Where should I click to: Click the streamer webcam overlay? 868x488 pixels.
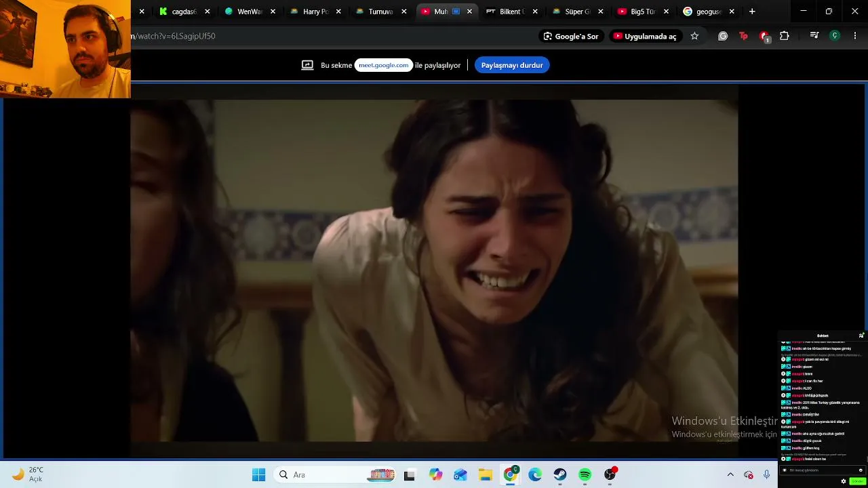point(65,49)
